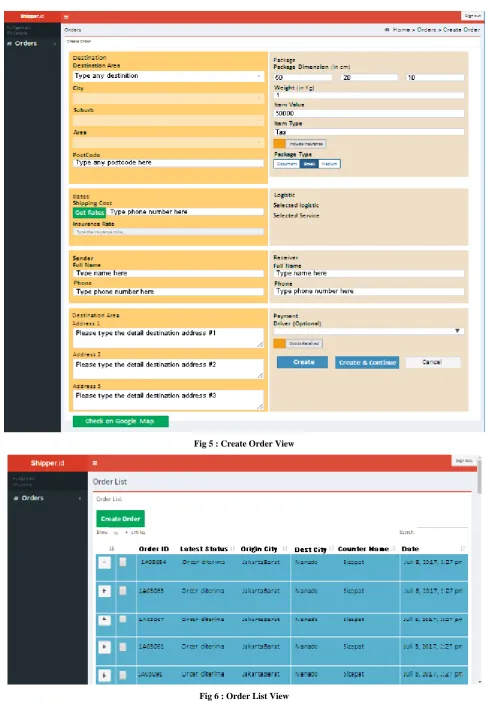
Task: Click the Shipper.id logo in Order List view
Action: (47, 463)
